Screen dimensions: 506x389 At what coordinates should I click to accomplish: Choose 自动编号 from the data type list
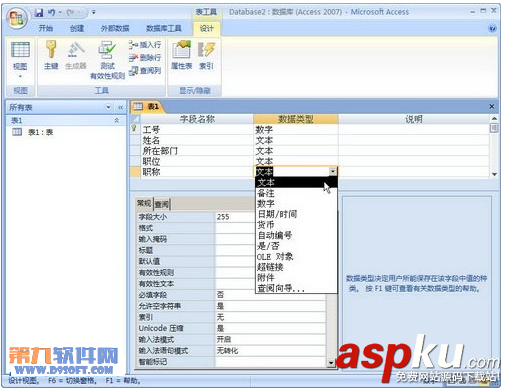pyautogui.click(x=296, y=235)
